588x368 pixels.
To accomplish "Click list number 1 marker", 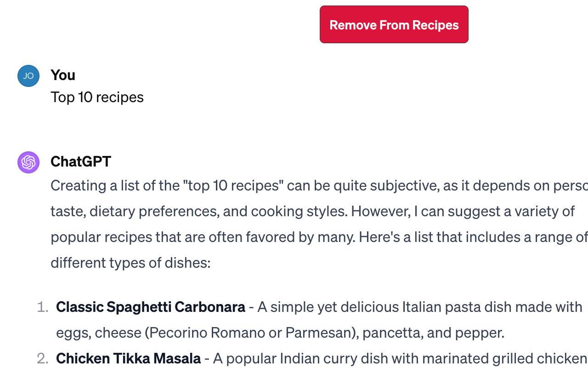I will (x=43, y=307).
